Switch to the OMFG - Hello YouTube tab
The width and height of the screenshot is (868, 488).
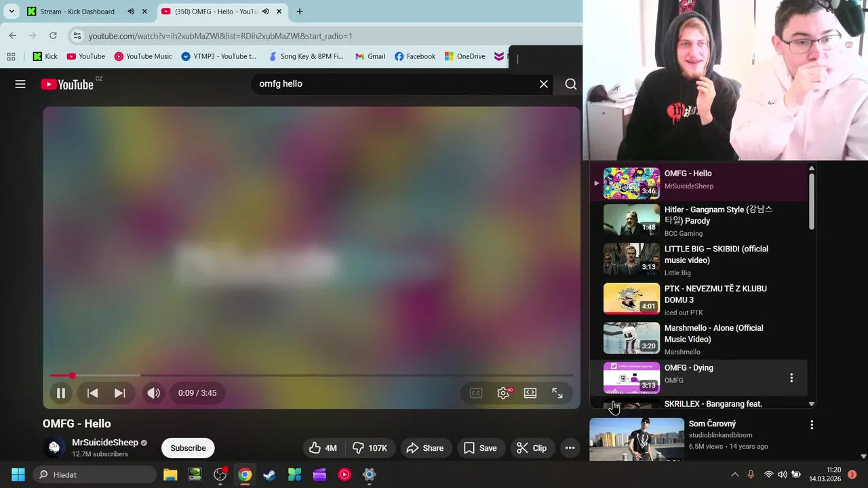tap(216, 12)
